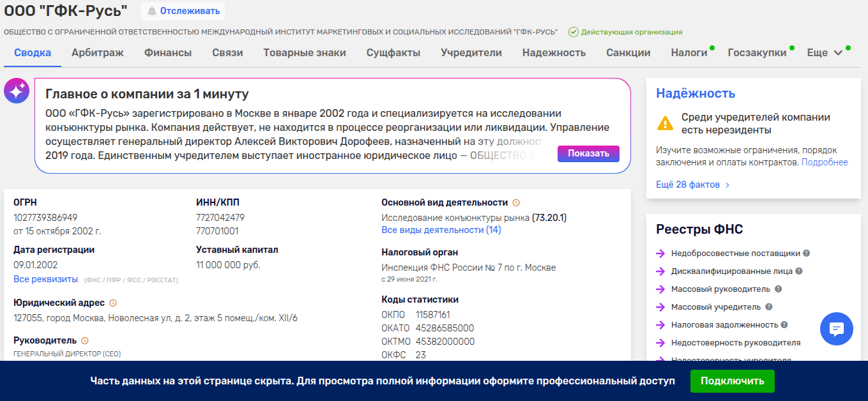This screenshot has width=868, height=401.
Task: Open Массовый учредитель registry entry
Action: (716, 307)
